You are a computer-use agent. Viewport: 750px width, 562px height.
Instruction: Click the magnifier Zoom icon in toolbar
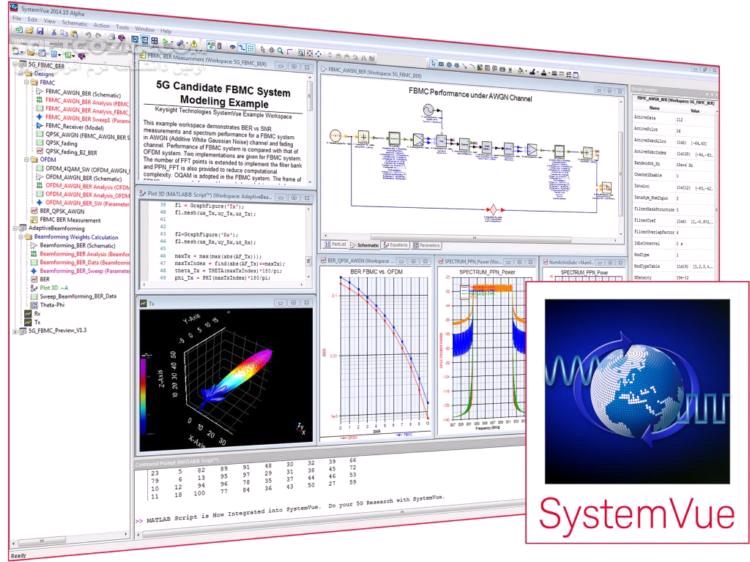pos(280,50)
